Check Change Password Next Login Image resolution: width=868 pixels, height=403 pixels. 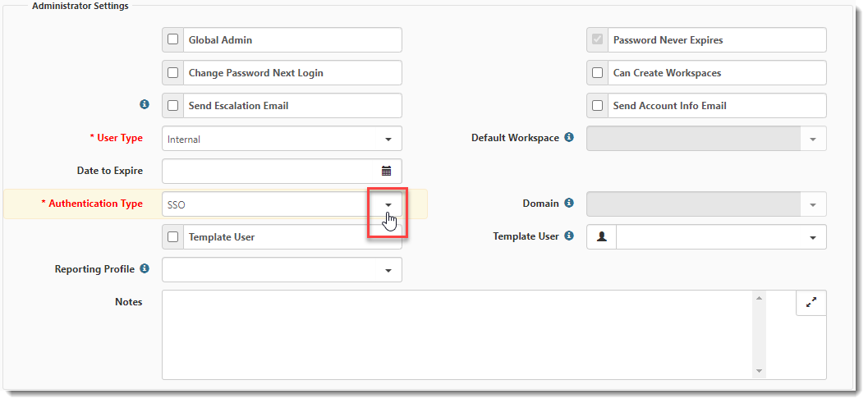coord(173,73)
